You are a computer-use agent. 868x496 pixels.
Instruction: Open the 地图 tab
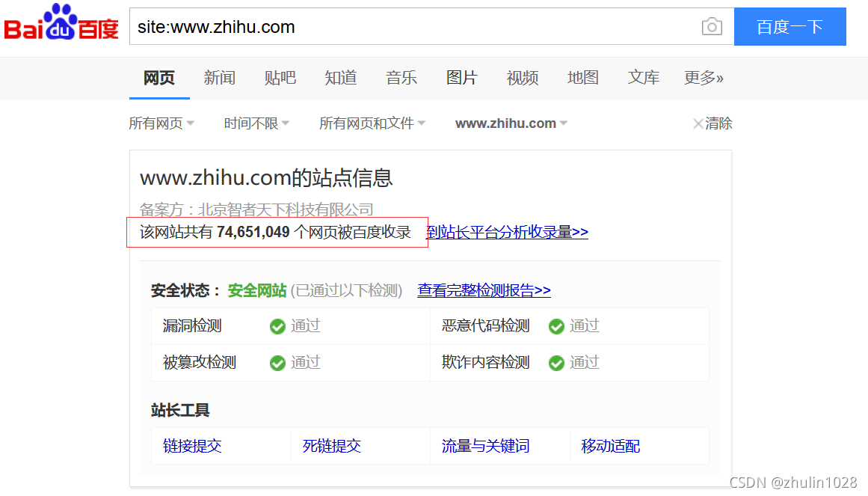[x=583, y=78]
